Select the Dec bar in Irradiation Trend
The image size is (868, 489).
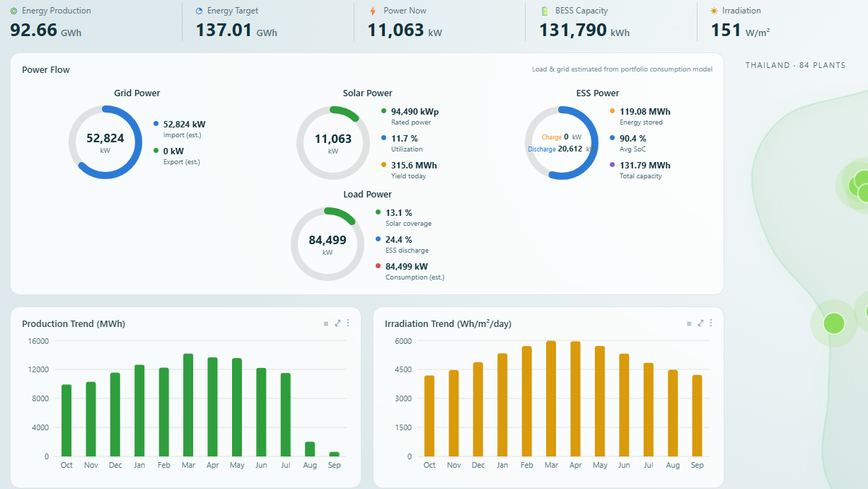pos(478,409)
